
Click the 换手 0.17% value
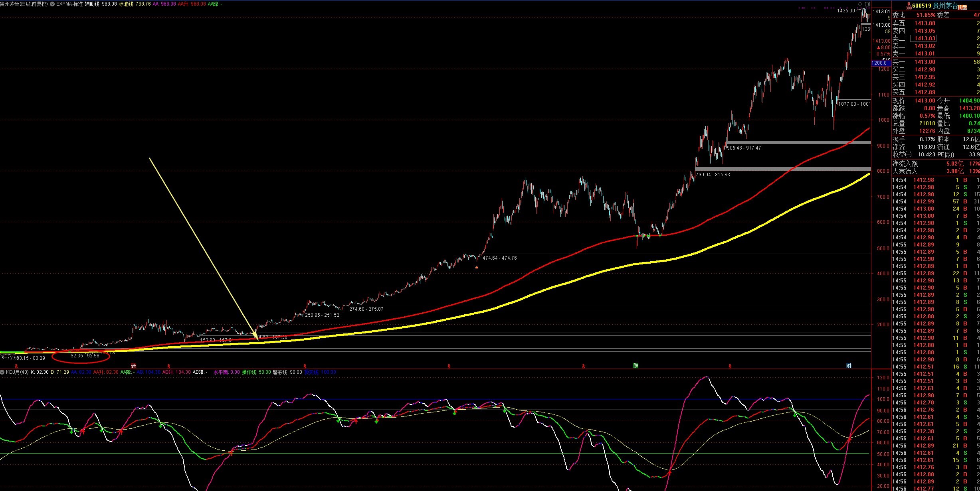[x=928, y=139]
